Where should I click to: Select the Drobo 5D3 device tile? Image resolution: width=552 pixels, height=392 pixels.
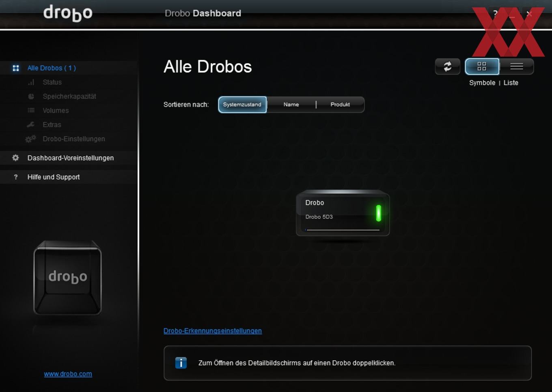click(x=343, y=213)
